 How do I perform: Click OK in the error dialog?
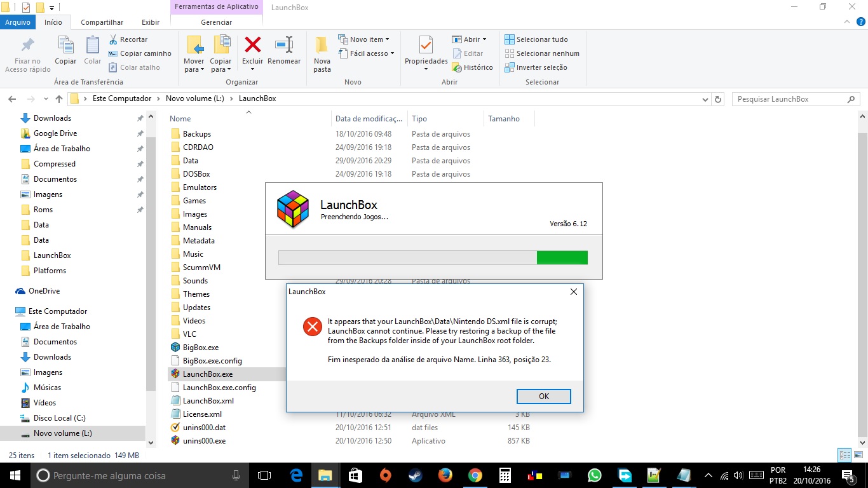point(544,396)
